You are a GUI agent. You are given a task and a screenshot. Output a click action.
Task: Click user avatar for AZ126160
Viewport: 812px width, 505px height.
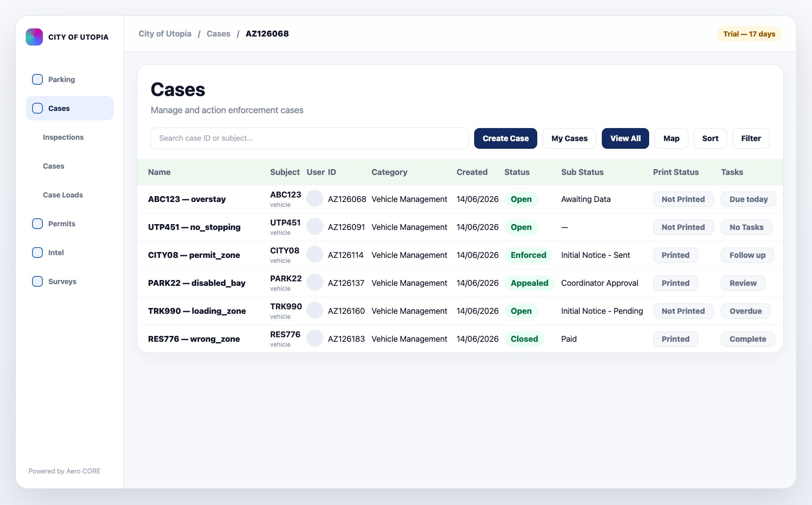point(315,311)
